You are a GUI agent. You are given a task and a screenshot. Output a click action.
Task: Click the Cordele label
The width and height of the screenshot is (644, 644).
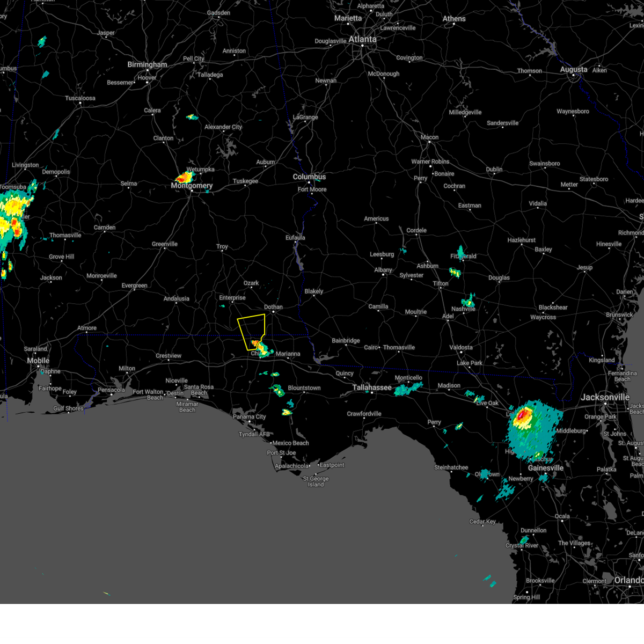coord(416,231)
